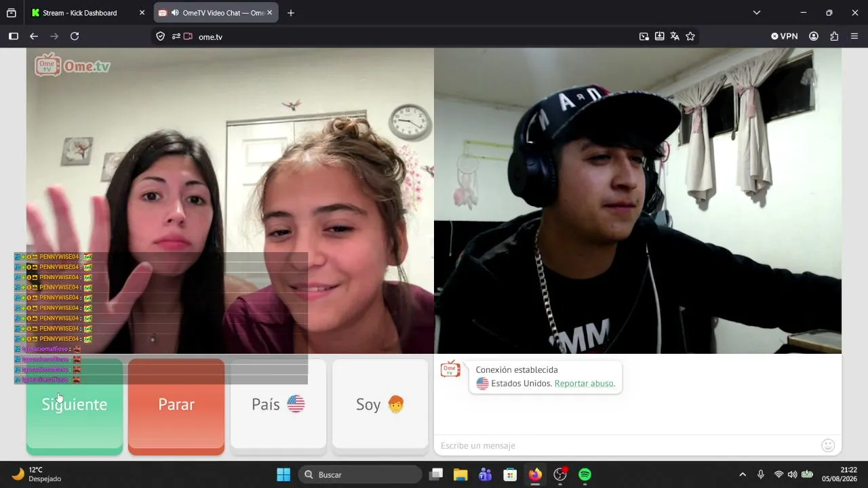Click the Firefox taskbar icon
This screenshot has width=868, height=488.
coord(535,474)
